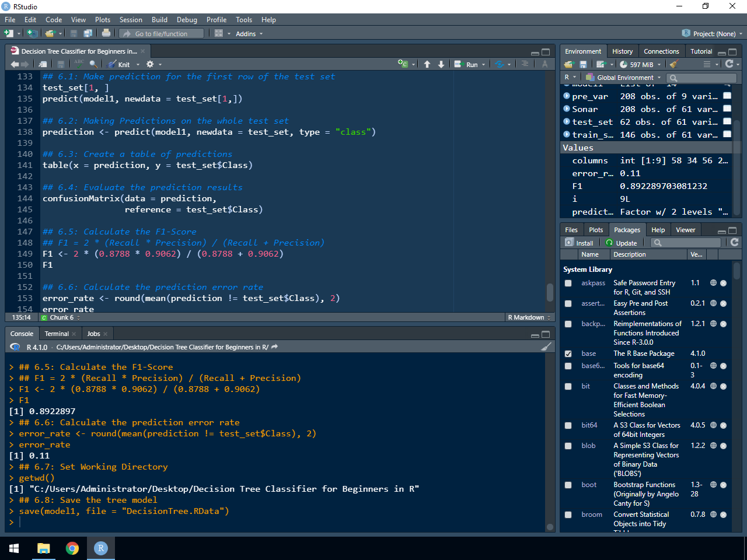Clear the console with the broom icon
This screenshot has height=560, width=747.
click(546, 347)
